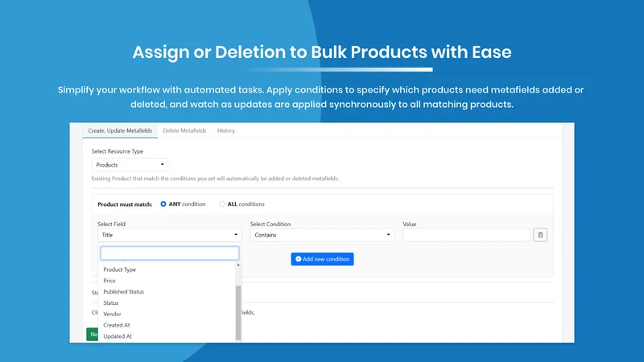Open the Select Condition Contains dropdown
The width and height of the screenshot is (644, 362).
pos(323,235)
